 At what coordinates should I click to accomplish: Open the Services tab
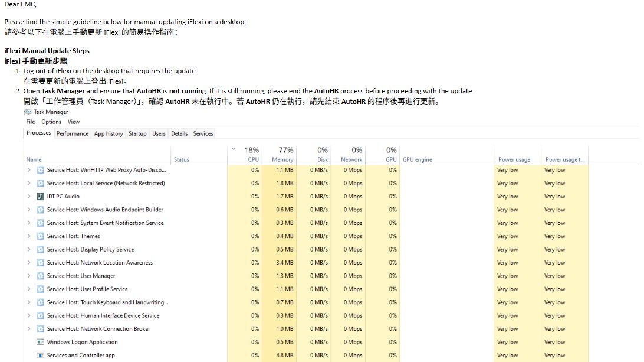pyautogui.click(x=203, y=133)
